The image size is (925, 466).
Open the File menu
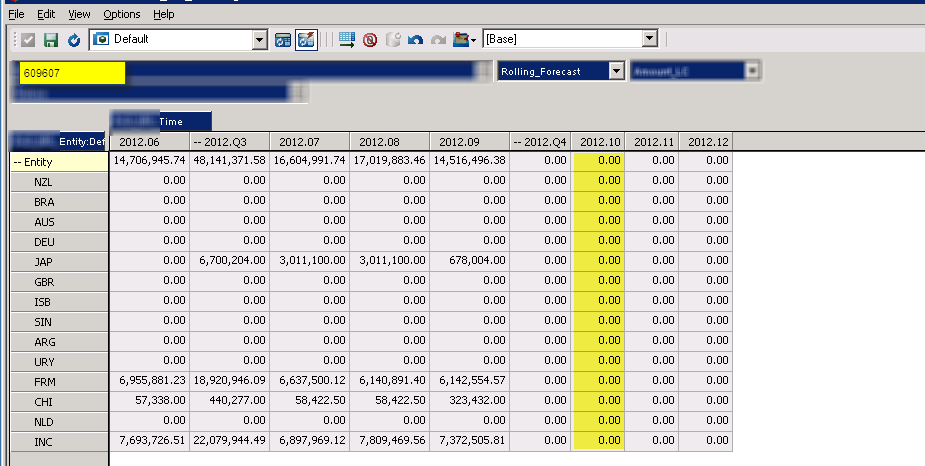17,14
